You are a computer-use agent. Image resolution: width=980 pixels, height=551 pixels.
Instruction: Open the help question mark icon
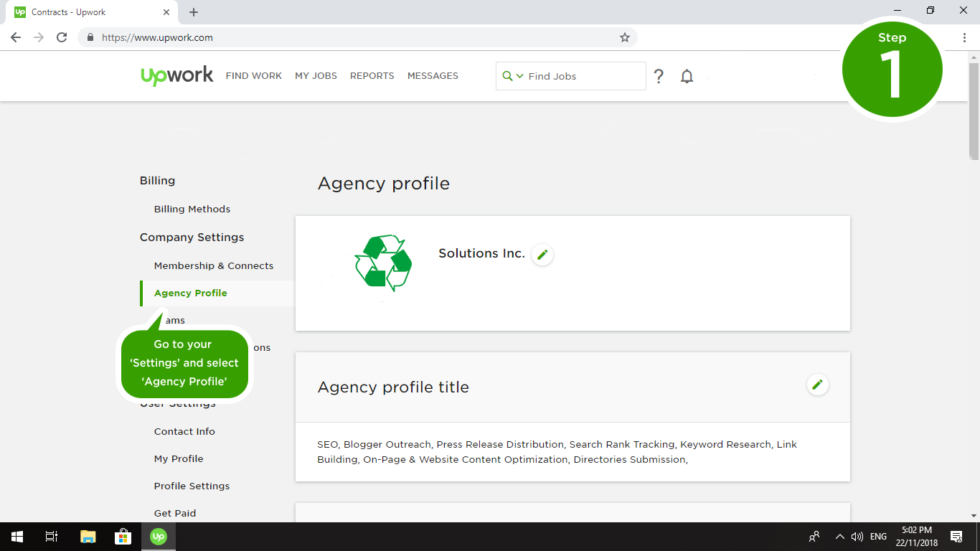[659, 76]
